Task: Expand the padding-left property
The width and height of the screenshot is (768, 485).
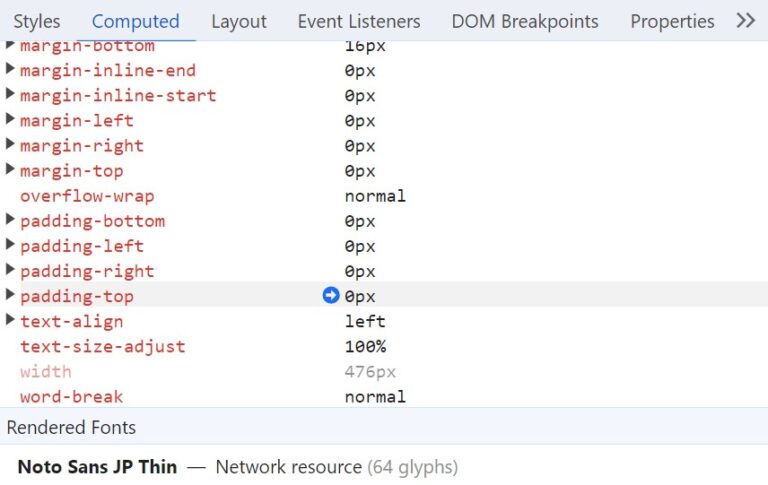Action: coord(11,245)
